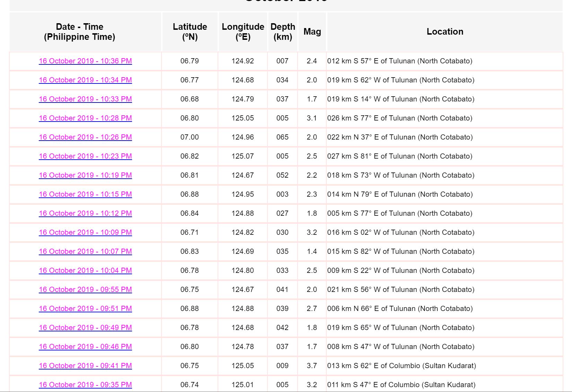Click the 16 October 2019 - 10:07 PM link
Viewport: 572px width, 392px height.
[x=85, y=251]
